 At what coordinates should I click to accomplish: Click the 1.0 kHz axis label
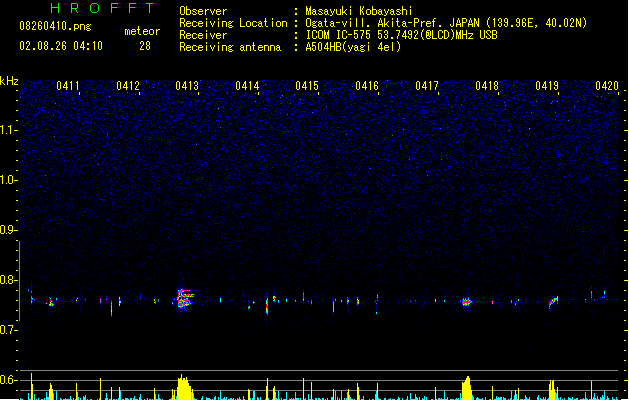click(8, 180)
